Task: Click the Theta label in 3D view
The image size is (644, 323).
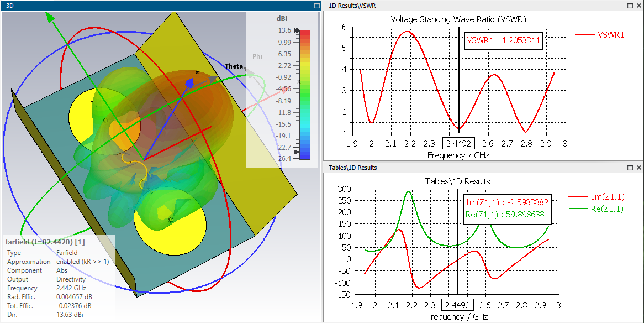Action: tap(234, 66)
